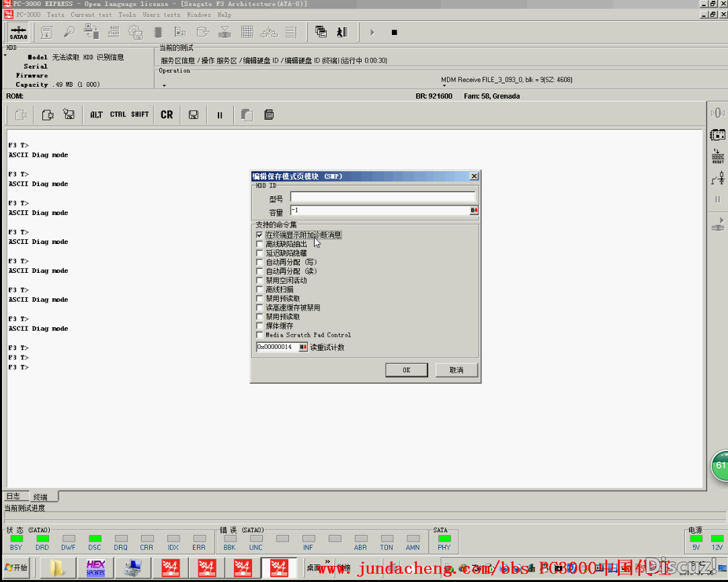Open the Tools menu
This screenshot has width=728, height=582.
pos(126,14)
